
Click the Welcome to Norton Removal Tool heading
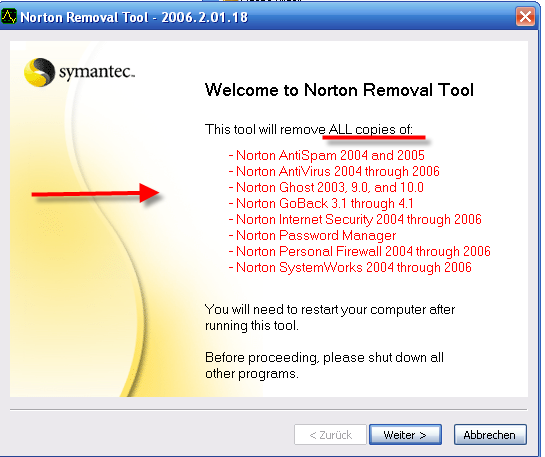pyautogui.click(x=339, y=90)
